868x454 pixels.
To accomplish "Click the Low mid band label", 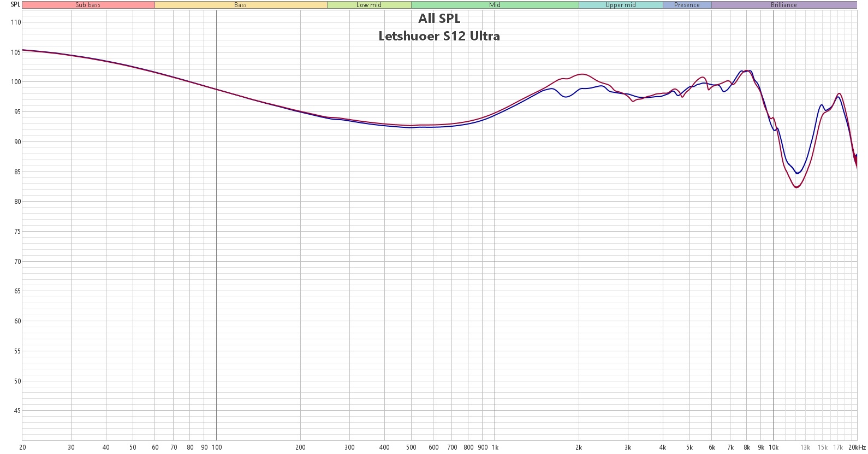I will pos(369,5).
